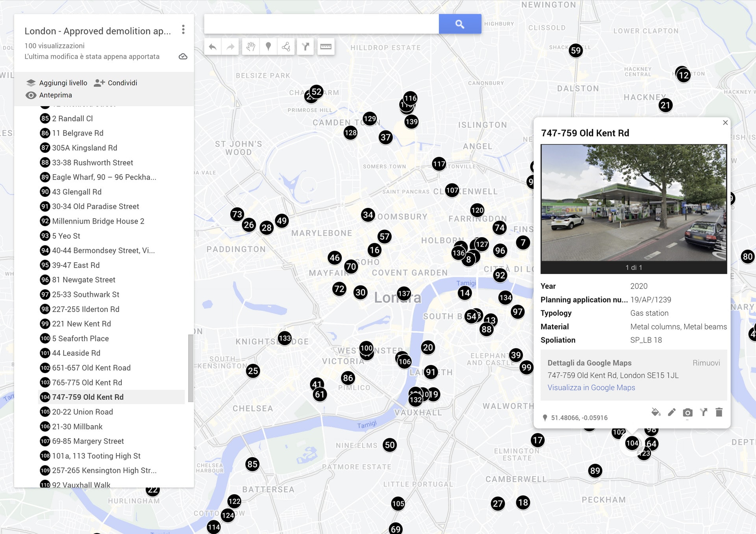The height and width of the screenshot is (534, 756).
Task: Click map marker 50 in Nine Elms
Action: [x=390, y=445]
